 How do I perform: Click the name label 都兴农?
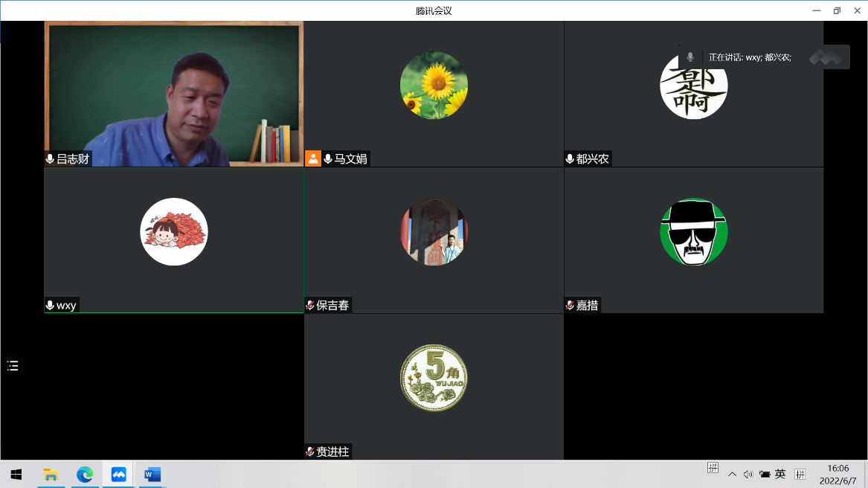(592, 159)
